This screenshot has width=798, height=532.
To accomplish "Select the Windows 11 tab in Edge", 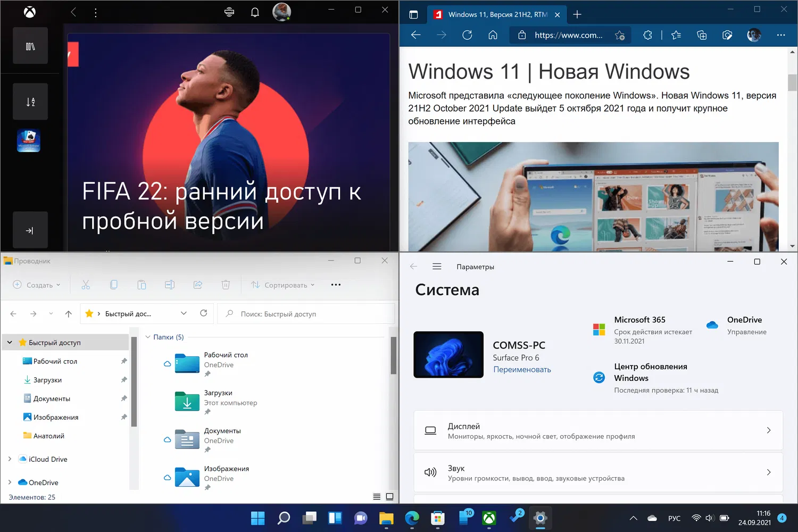I will click(496, 15).
